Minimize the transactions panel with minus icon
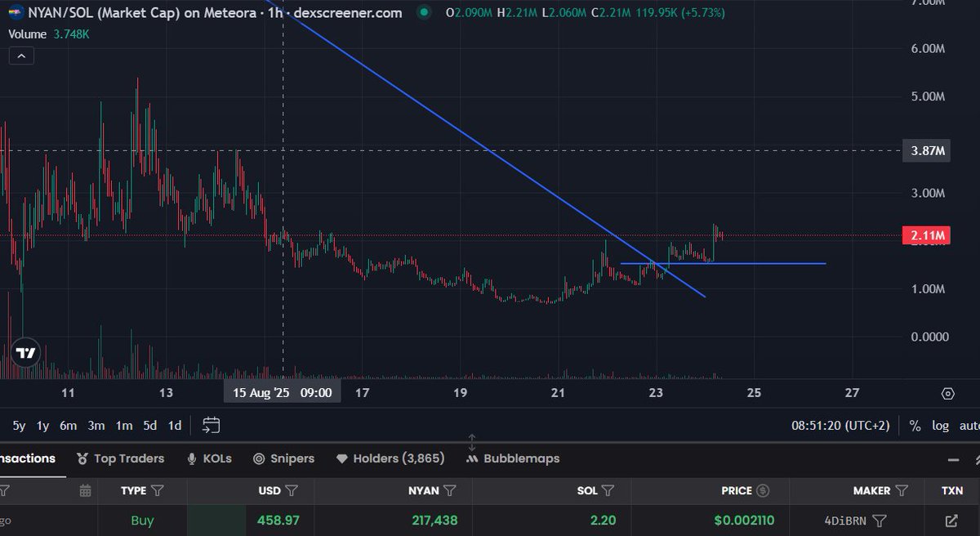Screen dimensions: 980x536 (954, 459)
